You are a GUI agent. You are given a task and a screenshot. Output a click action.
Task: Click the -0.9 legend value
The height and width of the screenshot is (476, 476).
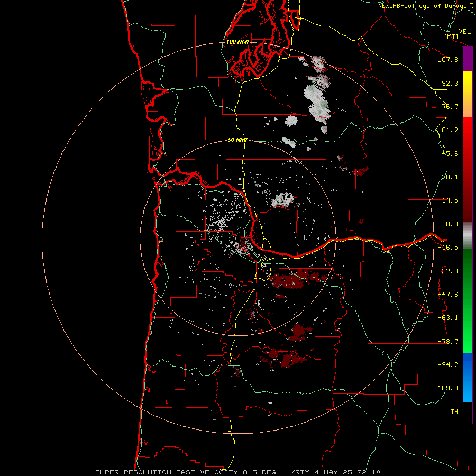[x=450, y=224]
